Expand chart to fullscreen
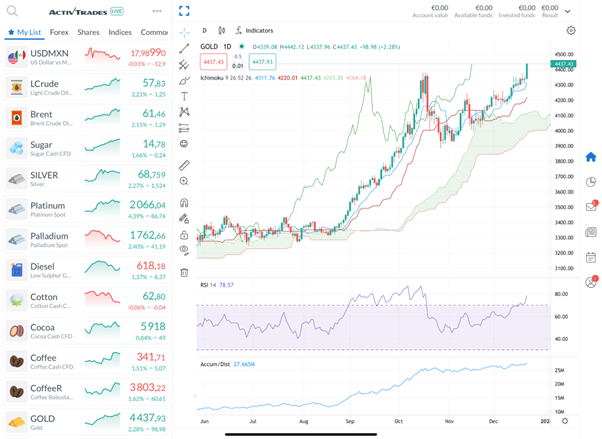Screen dimensions: 602x439 (185, 12)
